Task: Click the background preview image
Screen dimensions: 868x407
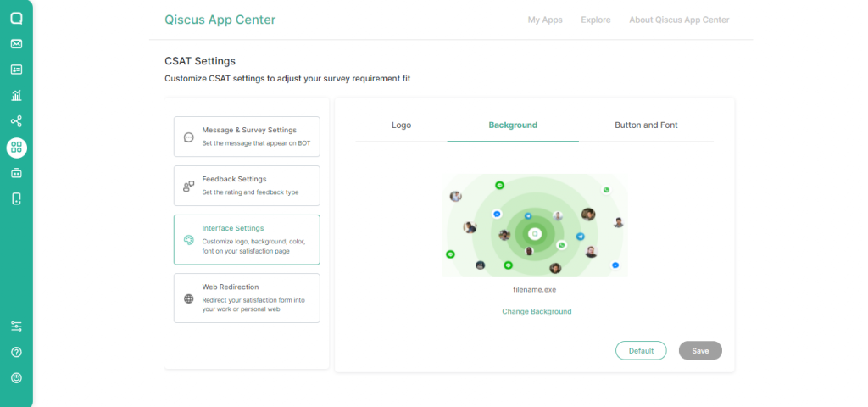Action: (535, 226)
